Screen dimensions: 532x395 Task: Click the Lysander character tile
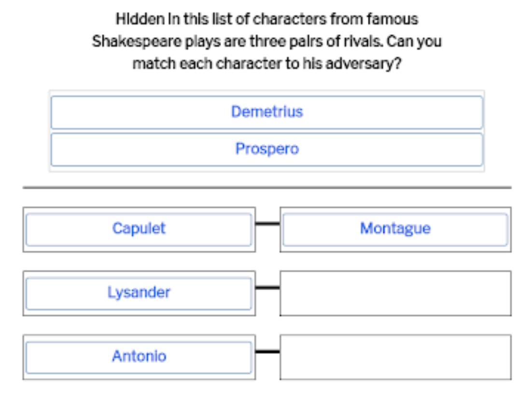pos(139,293)
